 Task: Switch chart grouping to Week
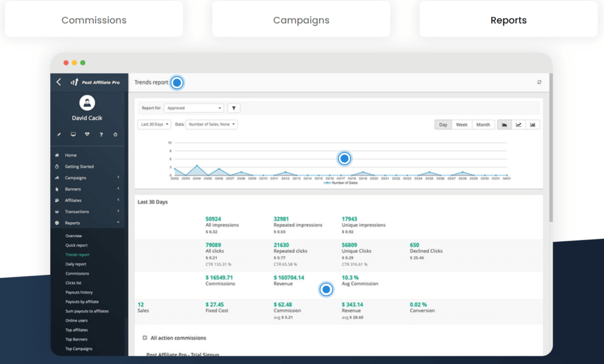(x=462, y=124)
